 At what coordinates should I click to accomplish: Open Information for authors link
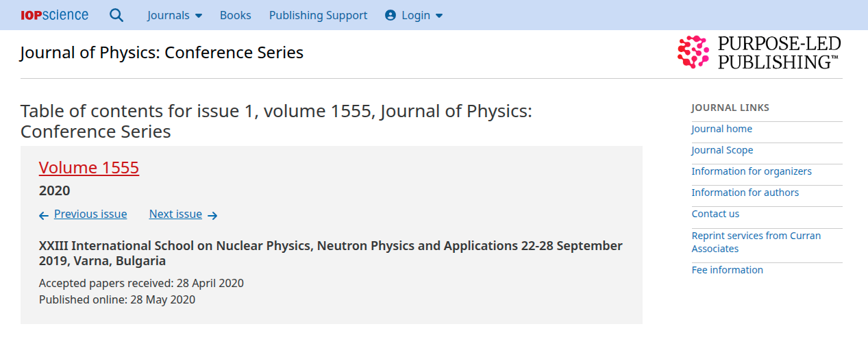745,193
